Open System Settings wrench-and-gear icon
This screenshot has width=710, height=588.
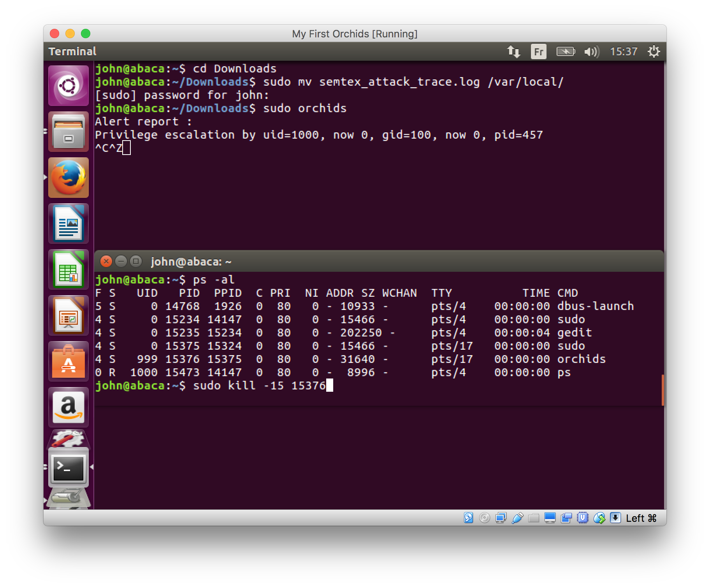(69, 439)
